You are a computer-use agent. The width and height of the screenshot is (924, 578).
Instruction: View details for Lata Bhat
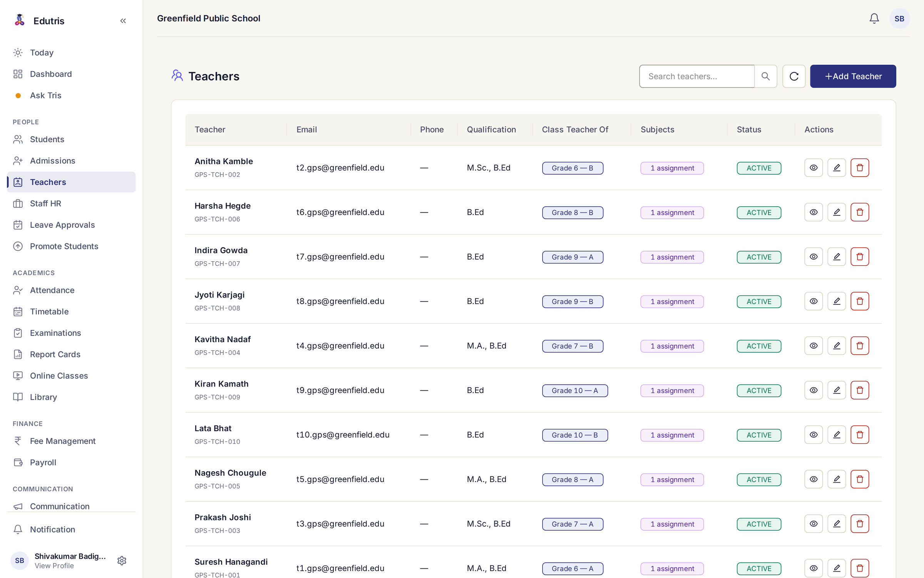click(813, 435)
